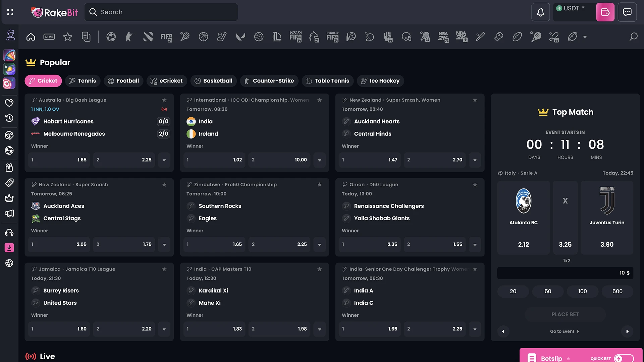Open sidebar gift bonuses icon
The image size is (644, 362).
coord(9,167)
